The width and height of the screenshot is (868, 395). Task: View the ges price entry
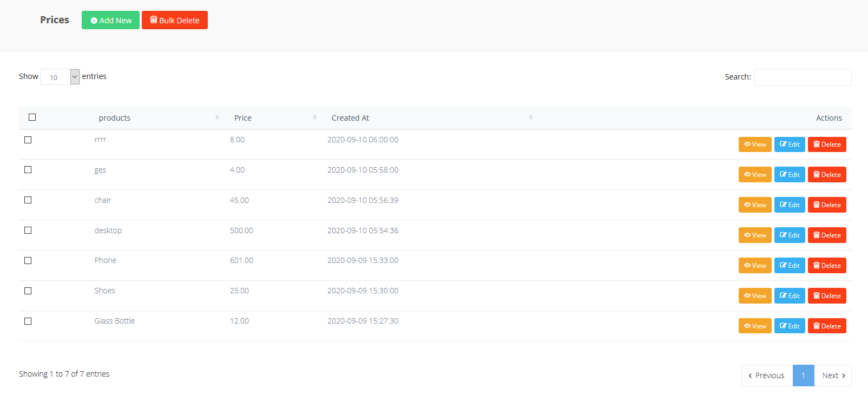click(755, 175)
